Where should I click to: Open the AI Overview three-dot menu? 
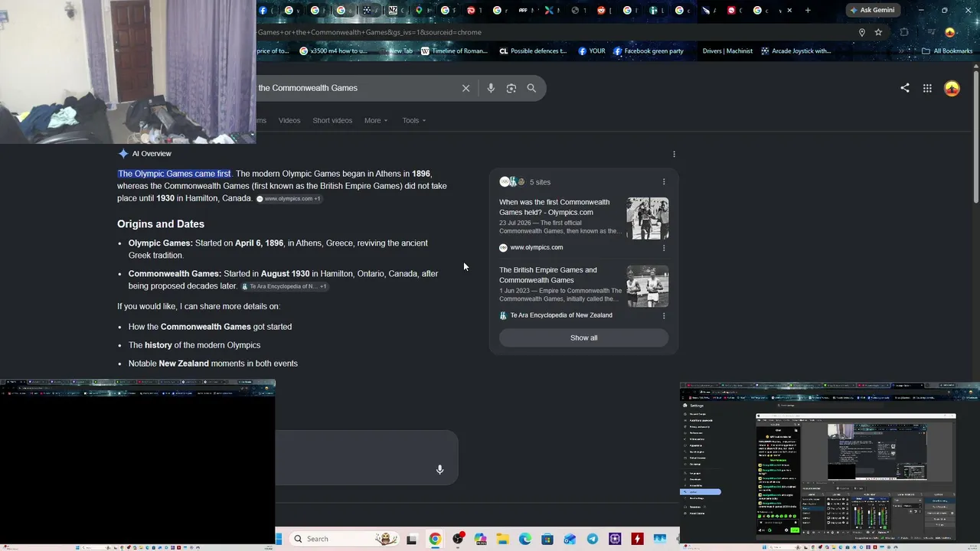click(674, 154)
